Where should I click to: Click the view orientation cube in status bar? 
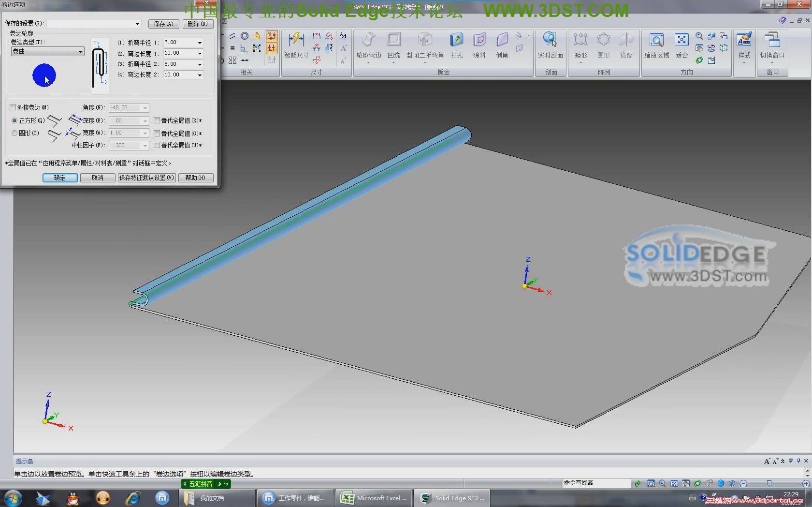click(x=721, y=483)
